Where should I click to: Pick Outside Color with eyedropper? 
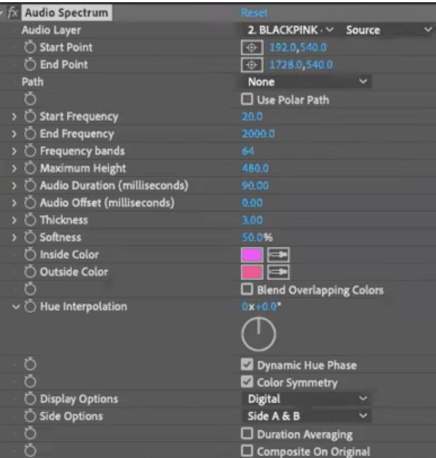pyautogui.click(x=278, y=272)
